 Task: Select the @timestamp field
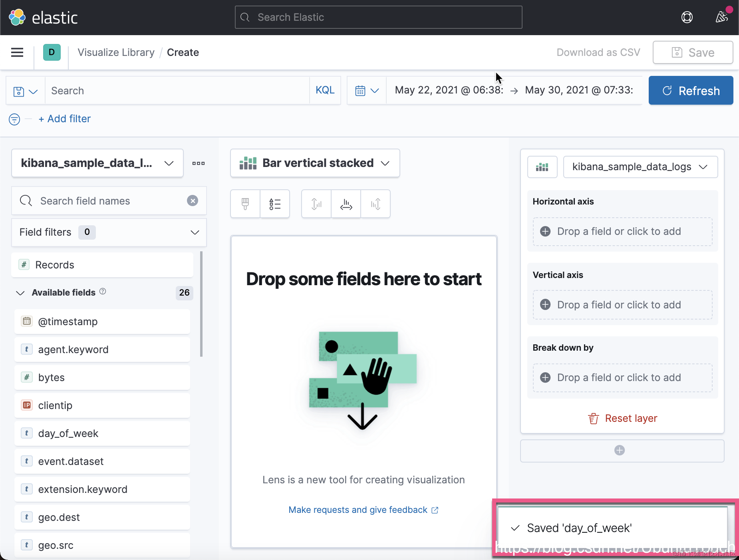click(x=102, y=322)
